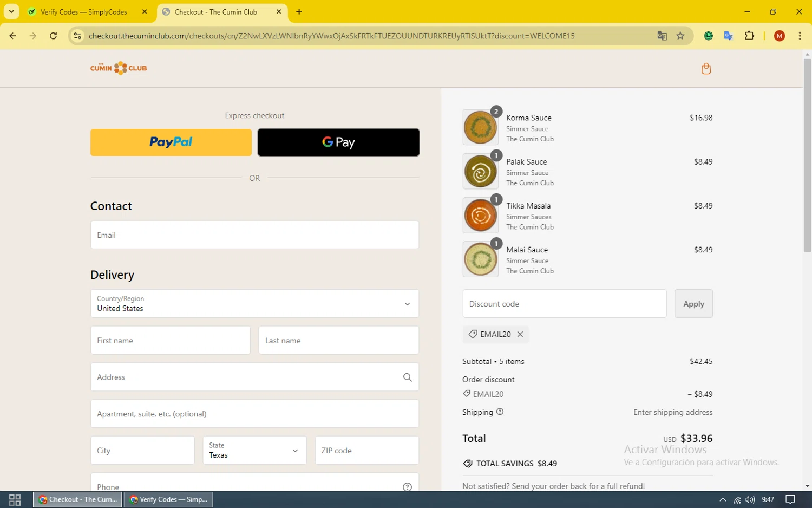The height and width of the screenshot is (508, 812).
Task: Click the browser forward arrow
Action: coord(33,36)
